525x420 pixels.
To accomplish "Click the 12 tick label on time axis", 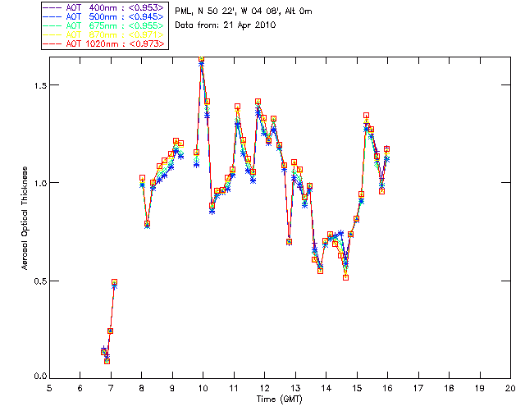I will pos(264,388).
